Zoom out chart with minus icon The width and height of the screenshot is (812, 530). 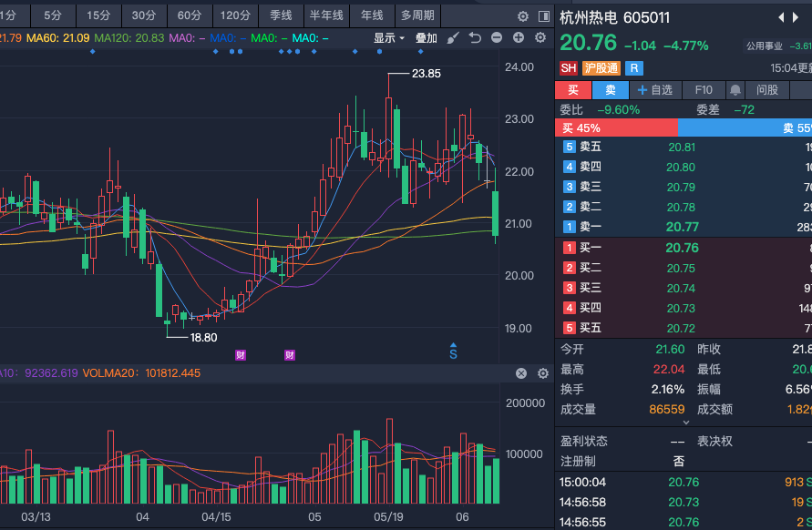[497, 37]
